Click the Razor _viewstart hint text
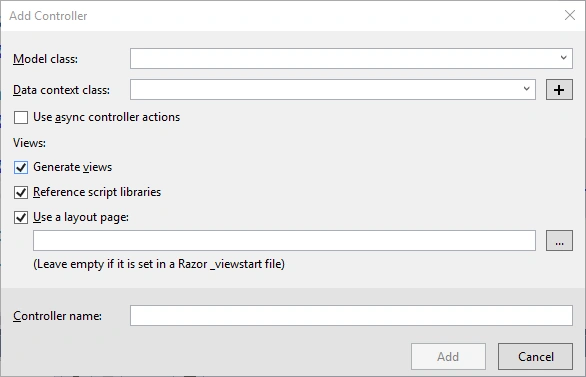Viewport: 586px width, 377px height. pos(159,264)
